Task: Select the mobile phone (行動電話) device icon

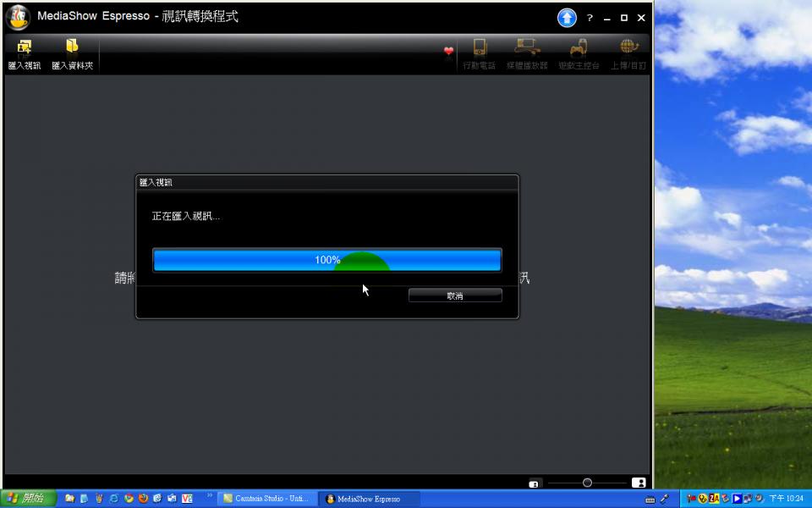Action: pos(480,47)
